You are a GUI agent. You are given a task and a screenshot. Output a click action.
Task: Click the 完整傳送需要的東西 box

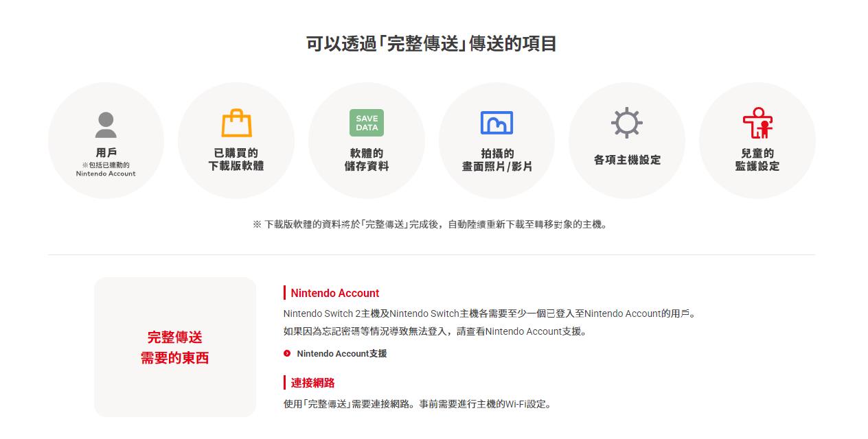[174, 347]
